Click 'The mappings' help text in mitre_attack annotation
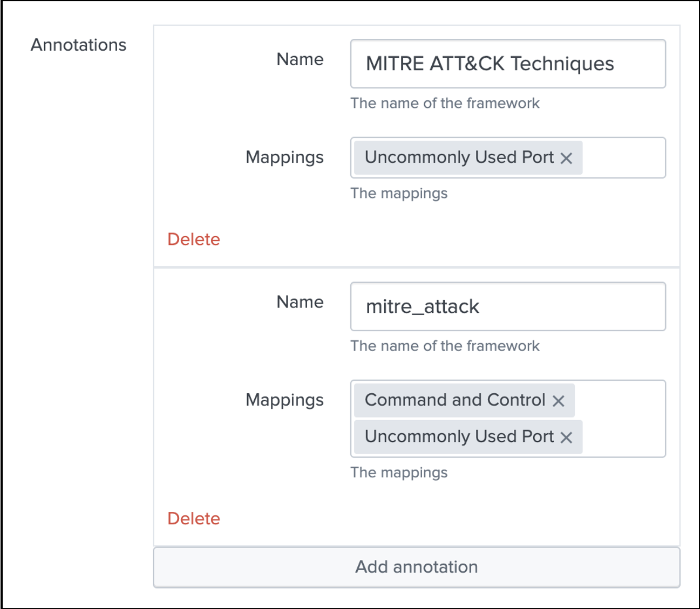 [399, 473]
